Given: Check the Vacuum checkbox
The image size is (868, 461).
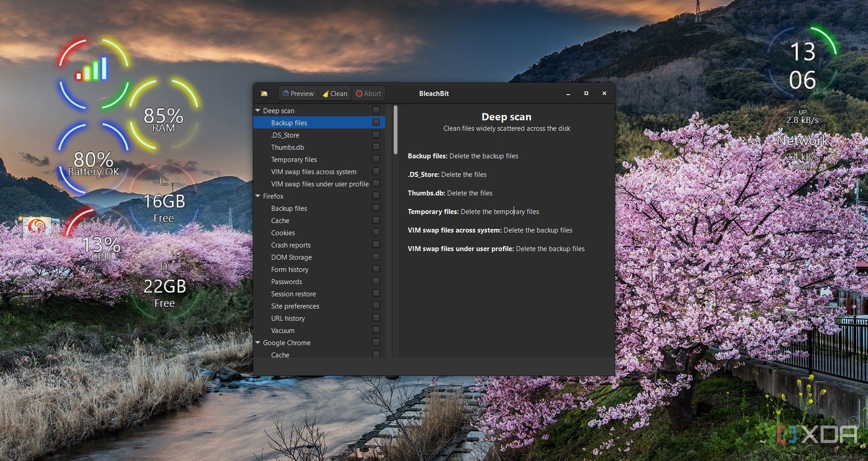Looking at the screenshot, I should click(376, 330).
